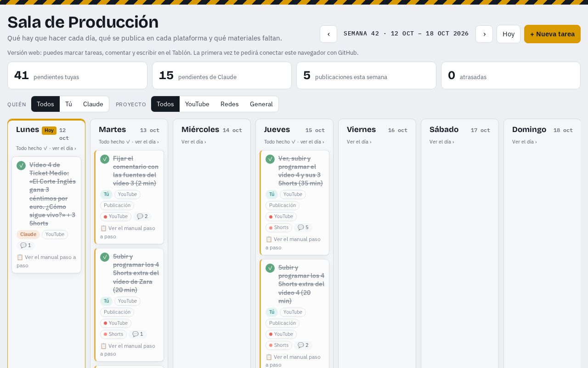Open comments on the Zara Shorts card
Viewport: 588px width, 368px height.
[x=138, y=334]
